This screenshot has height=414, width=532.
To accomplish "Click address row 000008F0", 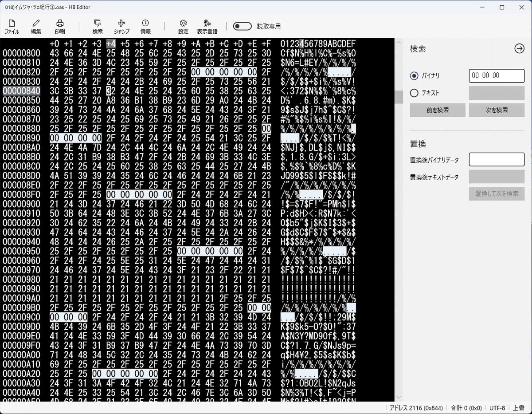I will point(21,194).
